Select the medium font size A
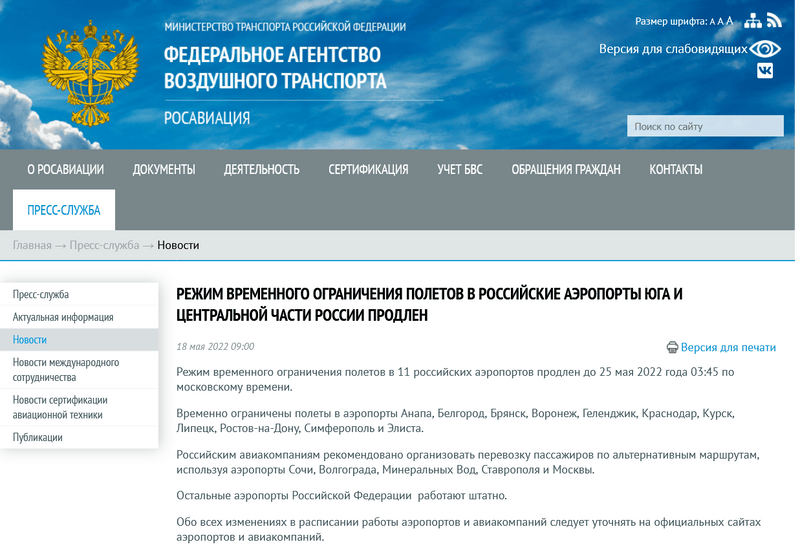 tap(720, 21)
